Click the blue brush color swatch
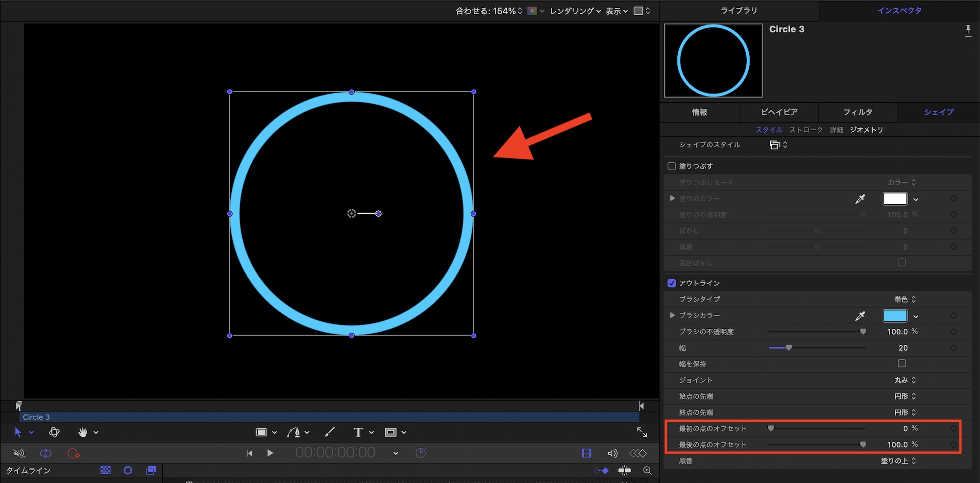The width and height of the screenshot is (980, 483). (895, 316)
